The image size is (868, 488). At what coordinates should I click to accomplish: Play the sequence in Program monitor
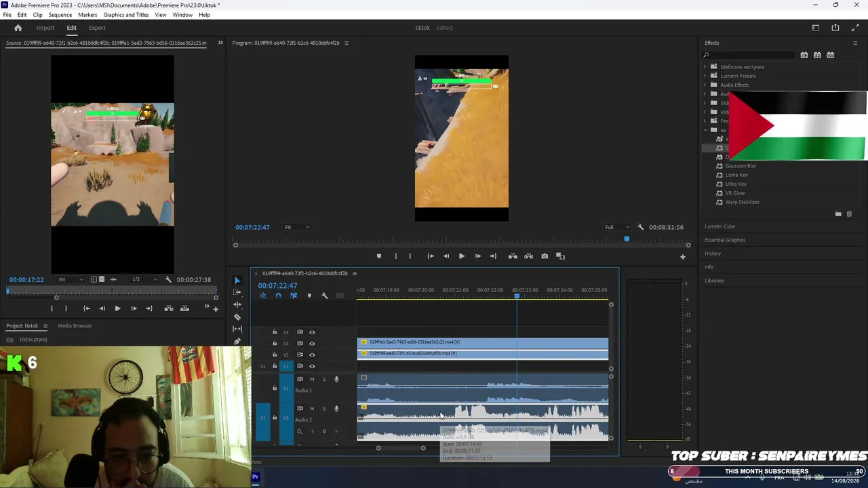click(x=462, y=256)
